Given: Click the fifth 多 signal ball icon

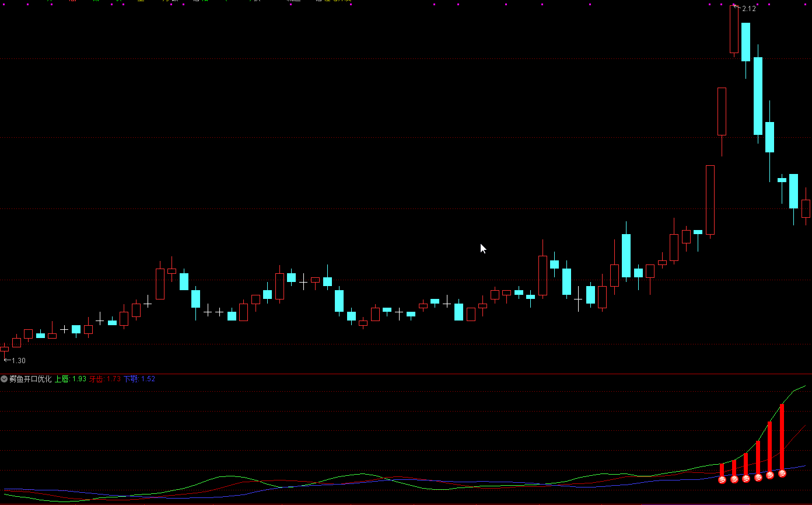Looking at the screenshot, I should coord(770,475).
